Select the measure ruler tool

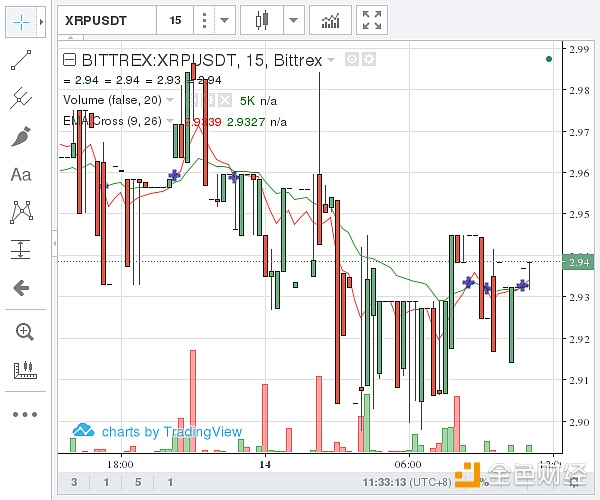[25, 370]
